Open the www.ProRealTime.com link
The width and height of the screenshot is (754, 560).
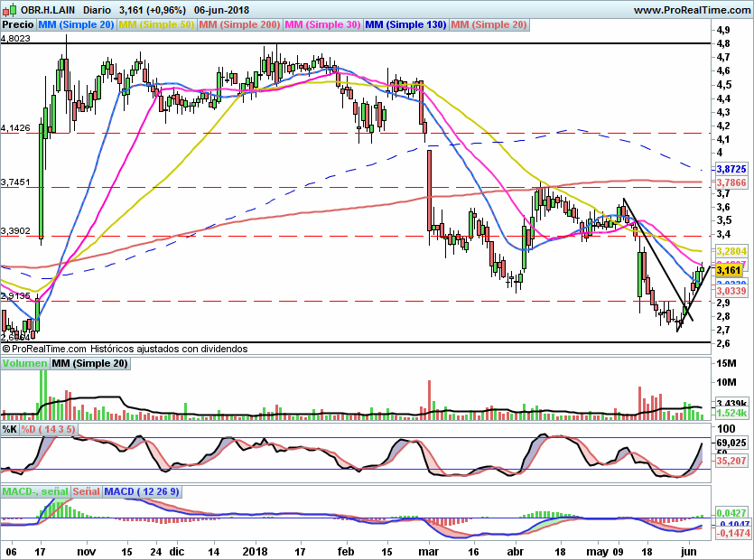692,10
